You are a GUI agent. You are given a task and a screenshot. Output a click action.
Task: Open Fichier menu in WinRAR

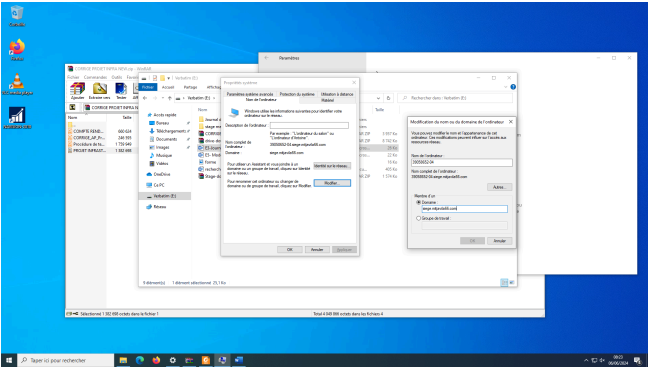tap(73, 77)
